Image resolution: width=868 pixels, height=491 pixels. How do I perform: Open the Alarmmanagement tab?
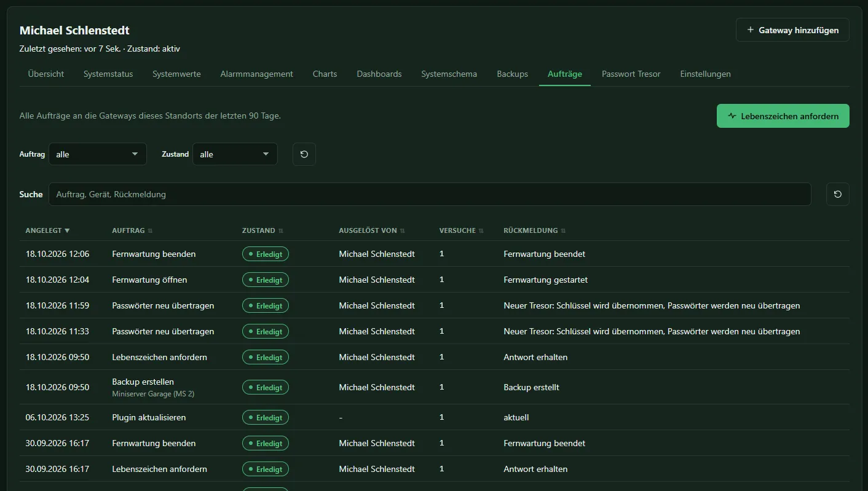coord(257,74)
